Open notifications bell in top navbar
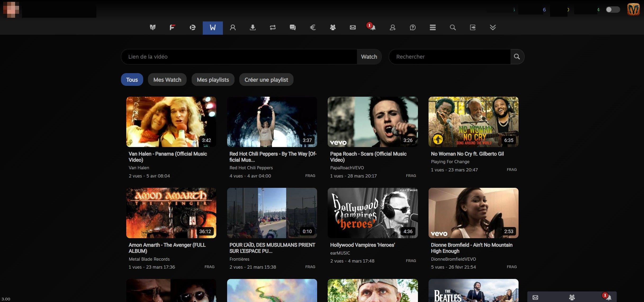The width and height of the screenshot is (644, 302). (372, 27)
